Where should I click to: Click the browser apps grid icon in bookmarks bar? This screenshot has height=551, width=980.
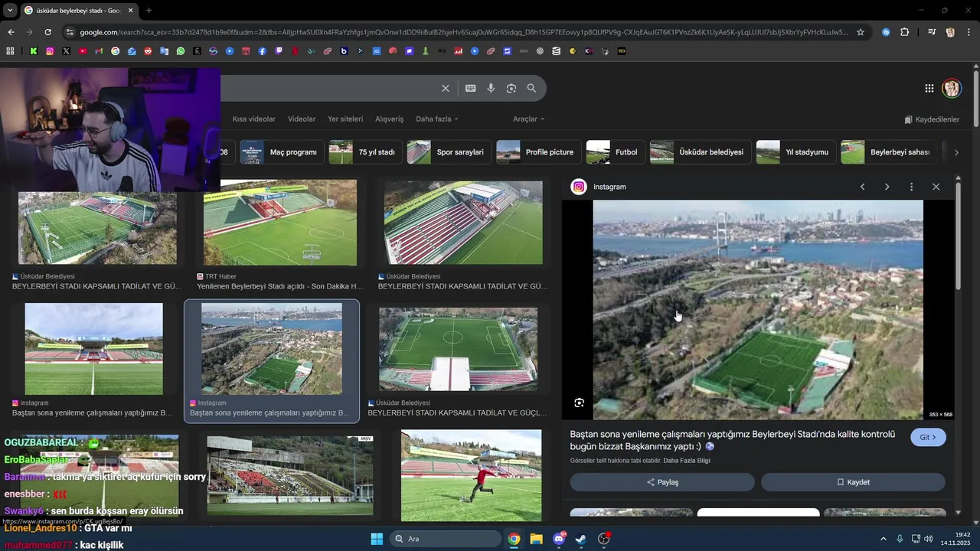[x=10, y=51]
